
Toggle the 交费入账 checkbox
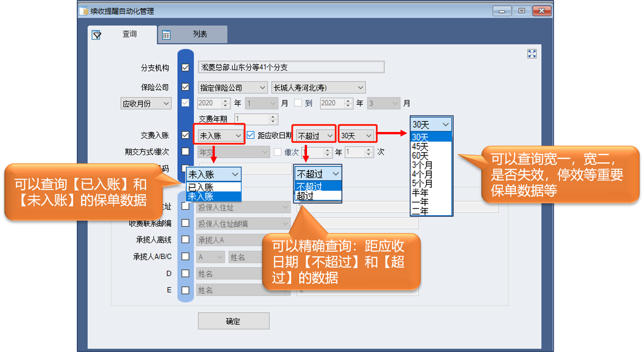point(185,135)
